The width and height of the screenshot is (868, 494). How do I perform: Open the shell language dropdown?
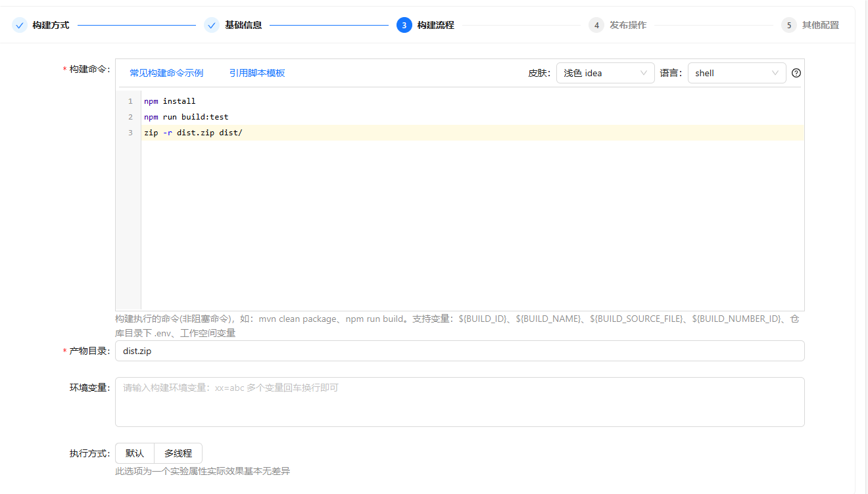coord(736,73)
